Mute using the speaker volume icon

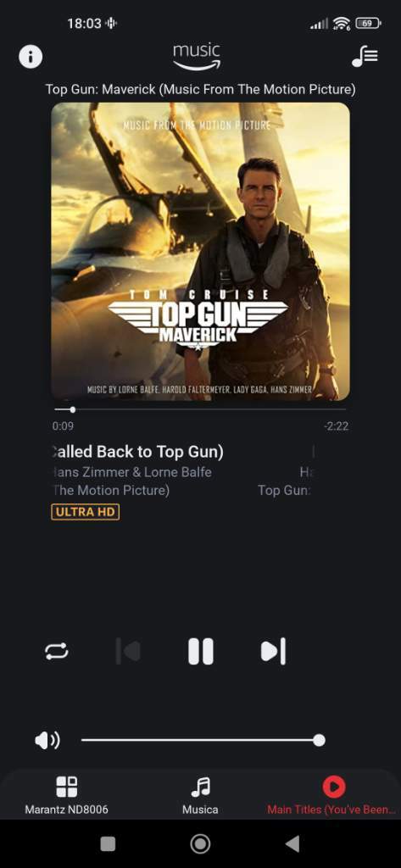(x=47, y=740)
